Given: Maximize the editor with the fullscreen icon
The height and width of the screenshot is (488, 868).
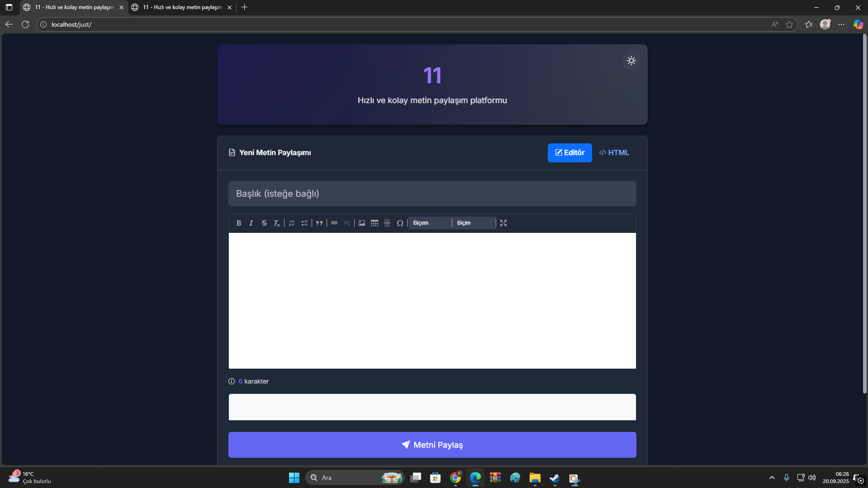Looking at the screenshot, I should [x=503, y=223].
